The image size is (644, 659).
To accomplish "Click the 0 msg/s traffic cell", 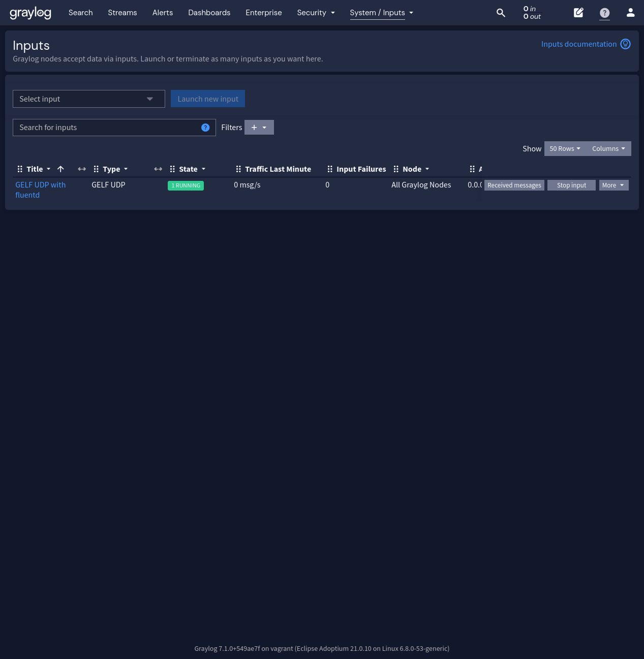I will (x=247, y=185).
